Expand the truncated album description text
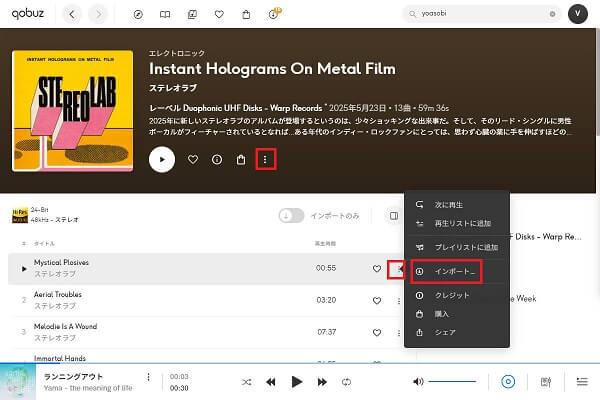This screenshot has width=600, height=400. click(x=360, y=126)
